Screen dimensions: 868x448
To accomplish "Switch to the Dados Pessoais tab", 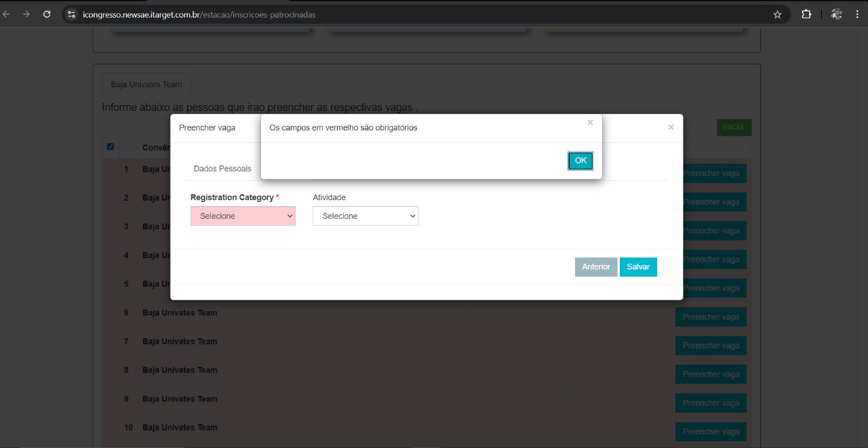I will [222, 169].
